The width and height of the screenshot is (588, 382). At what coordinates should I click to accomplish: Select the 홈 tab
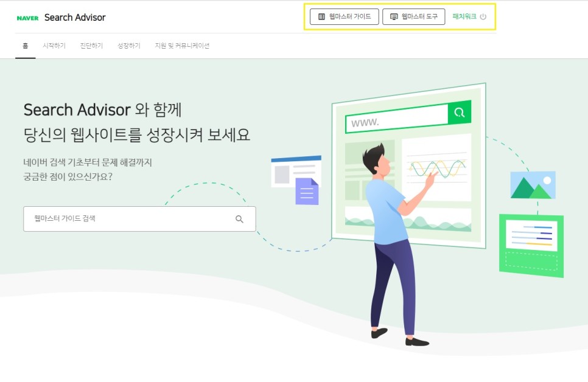25,46
